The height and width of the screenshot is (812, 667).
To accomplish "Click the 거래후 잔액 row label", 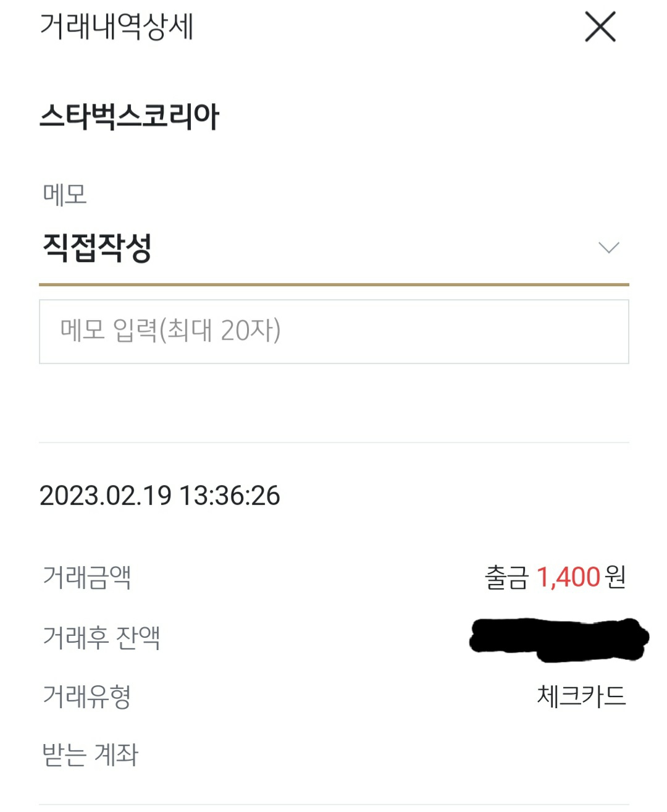I will (x=101, y=637).
